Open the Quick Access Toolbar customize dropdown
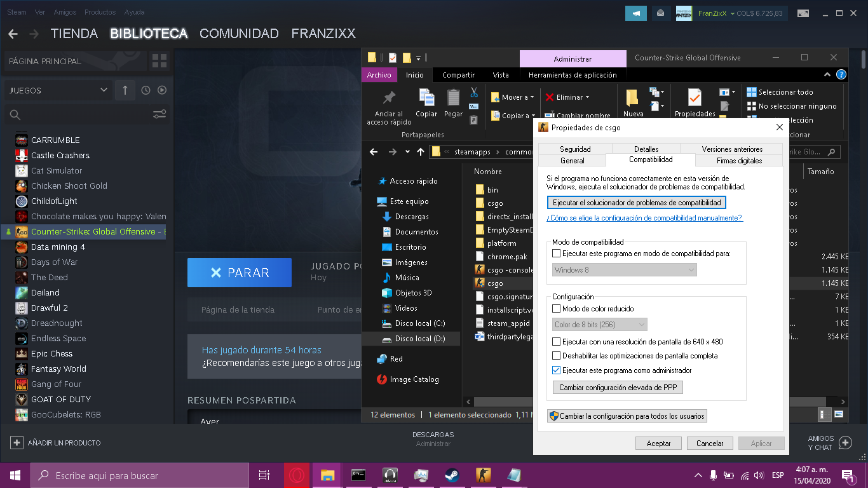The image size is (868, 488). click(419, 58)
